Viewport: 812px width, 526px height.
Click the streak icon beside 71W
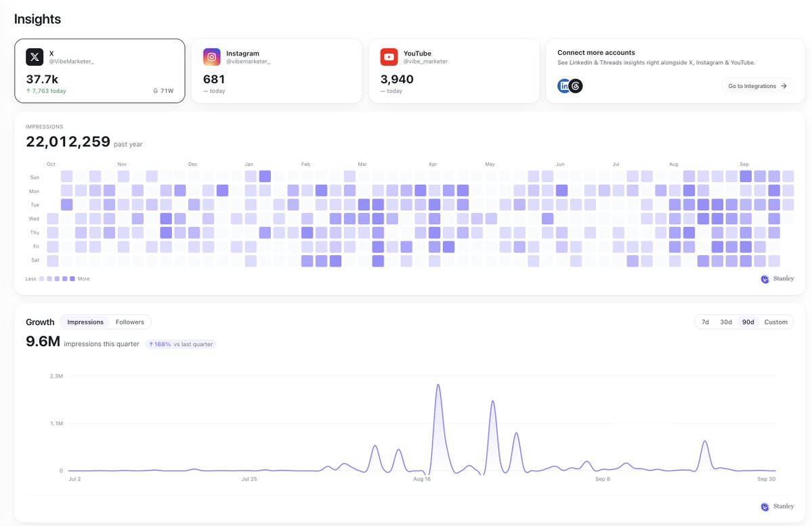(x=155, y=91)
